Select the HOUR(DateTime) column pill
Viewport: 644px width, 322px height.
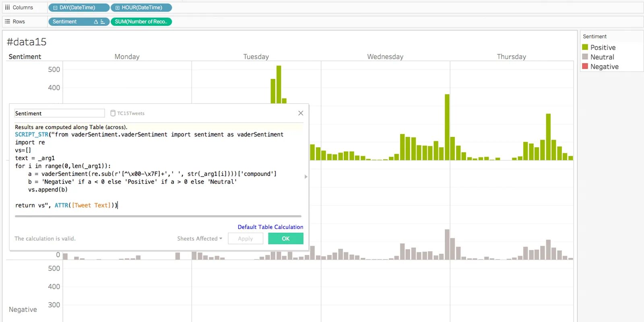pyautogui.click(x=141, y=8)
